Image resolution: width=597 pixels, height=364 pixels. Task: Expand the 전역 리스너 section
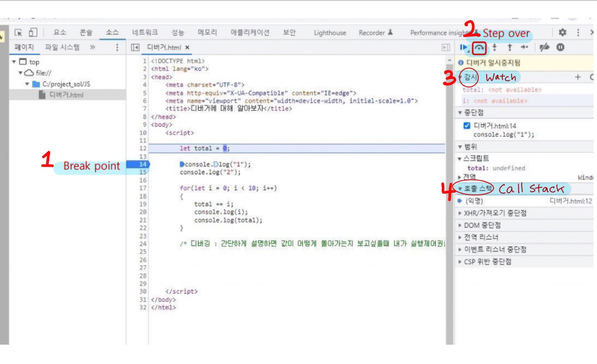460,238
